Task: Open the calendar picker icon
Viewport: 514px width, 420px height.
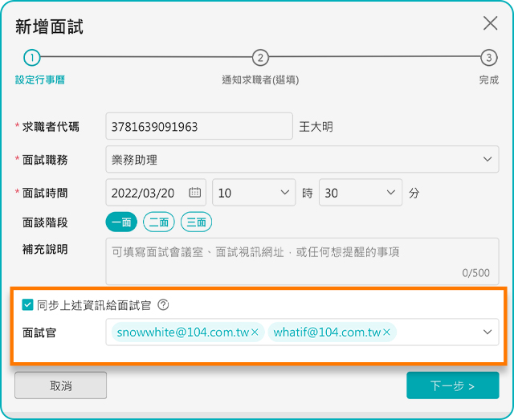Action: point(194,192)
